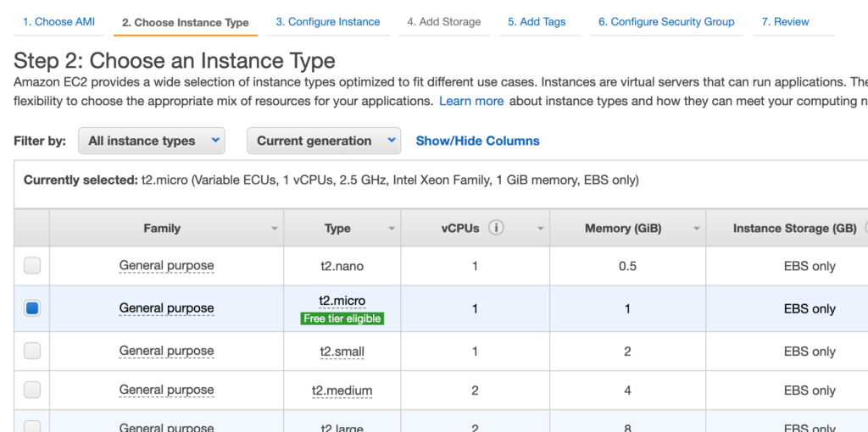
Task: Select the t2.medium instance checkbox
Action: (x=32, y=390)
